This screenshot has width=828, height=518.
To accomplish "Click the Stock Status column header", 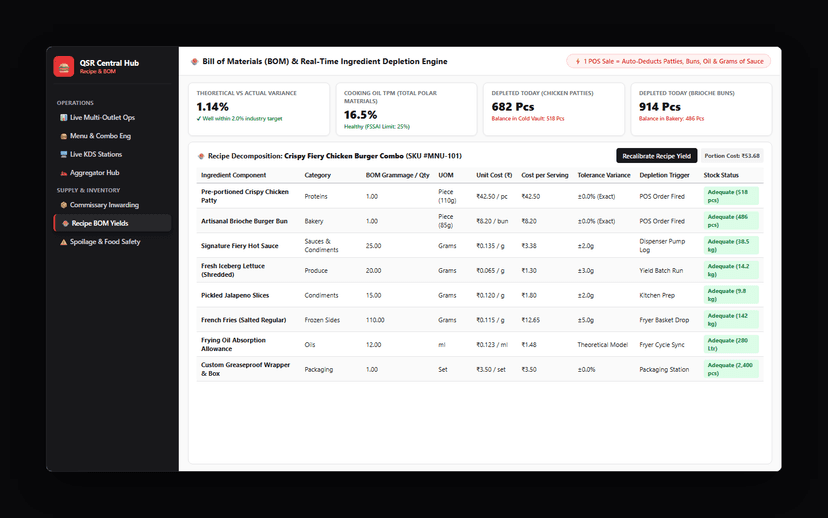I will 721,175.
